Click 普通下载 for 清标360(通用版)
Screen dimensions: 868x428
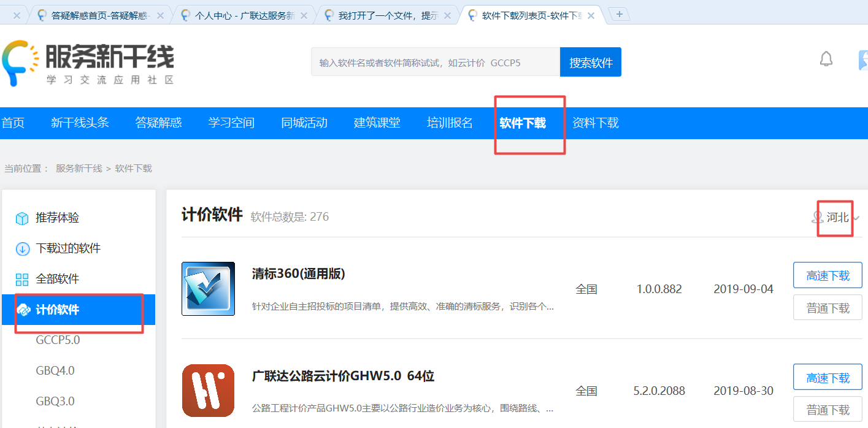click(x=828, y=308)
